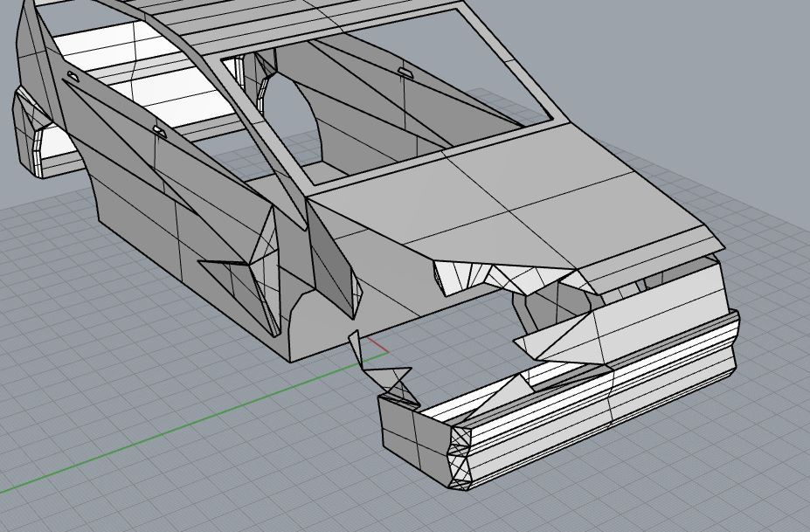Click the red X-axis line
Viewport: 810px width, 532px height.
[377, 345]
